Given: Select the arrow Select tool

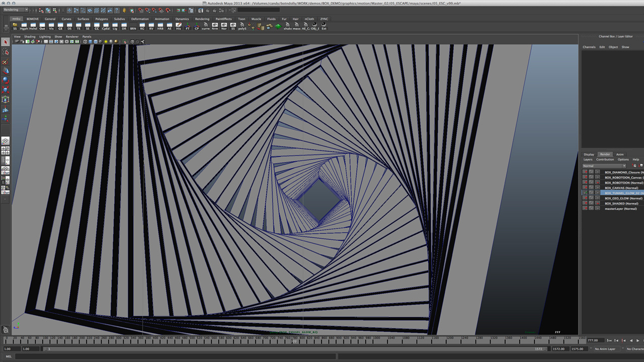Looking at the screenshot, I should (6, 42).
